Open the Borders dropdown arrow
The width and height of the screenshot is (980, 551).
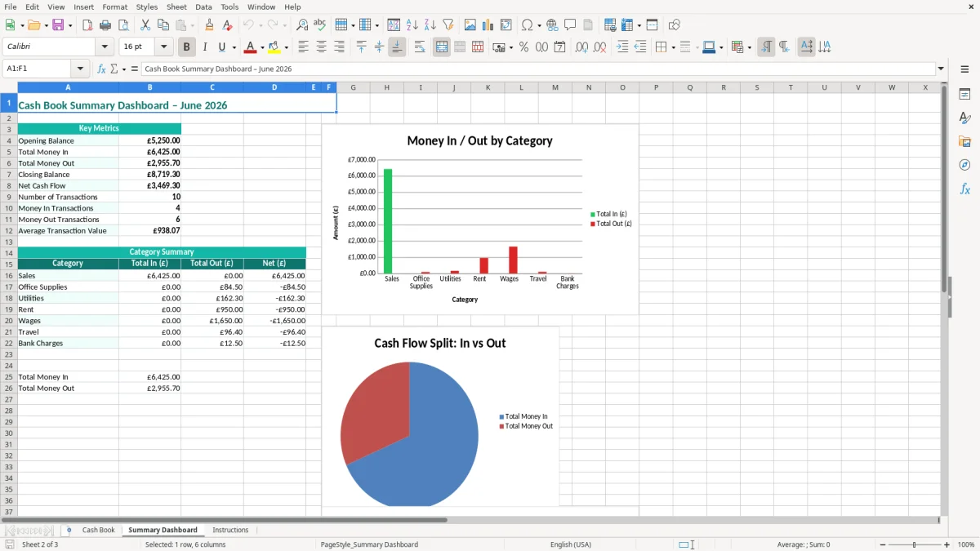click(674, 48)
